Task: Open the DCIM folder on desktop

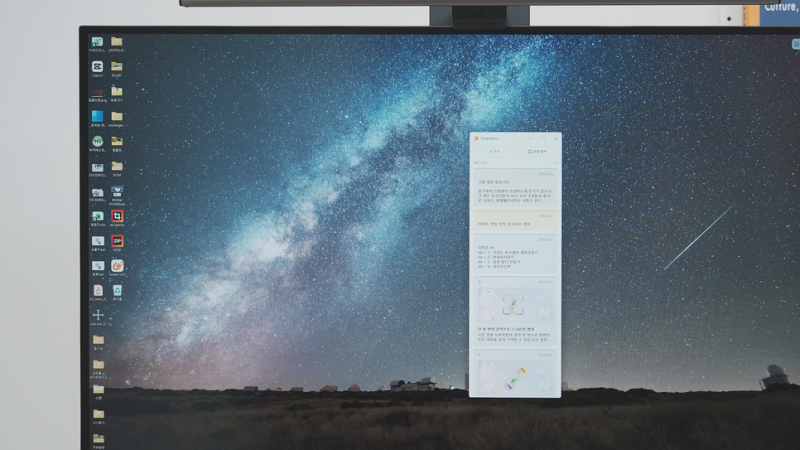Action: tap(117, 166)
